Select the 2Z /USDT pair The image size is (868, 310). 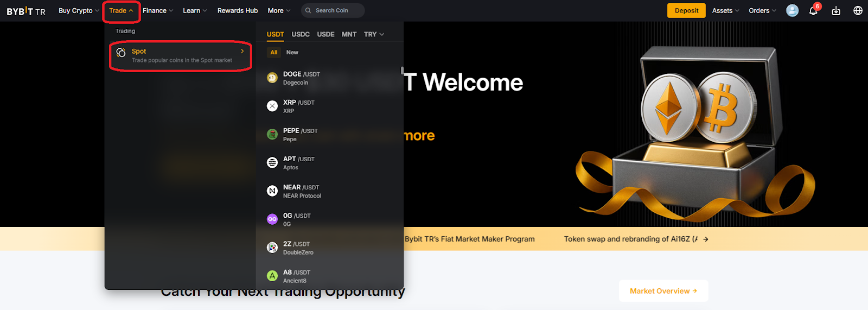coord(330,248)
